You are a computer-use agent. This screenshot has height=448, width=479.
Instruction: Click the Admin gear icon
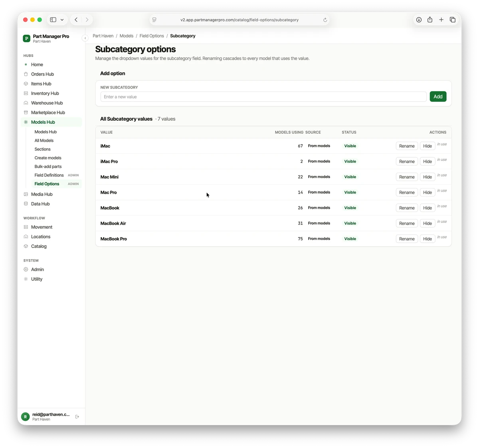[x=26, y=270]
